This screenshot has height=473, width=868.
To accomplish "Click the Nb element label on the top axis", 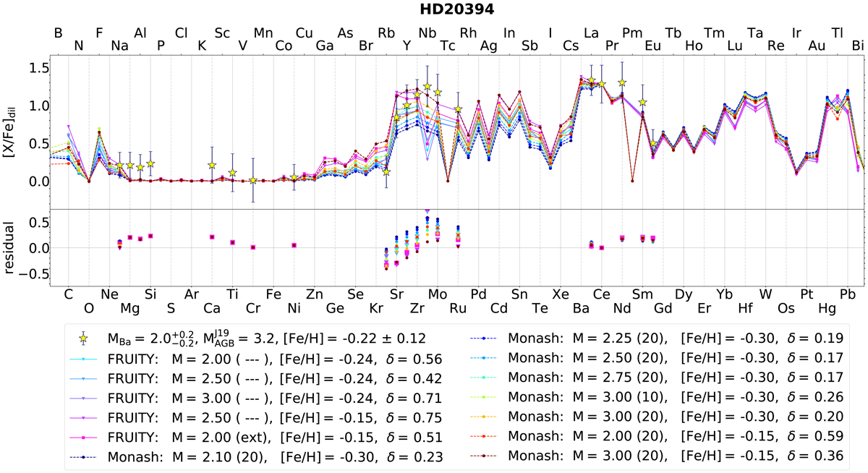I will tap(427, 33).
